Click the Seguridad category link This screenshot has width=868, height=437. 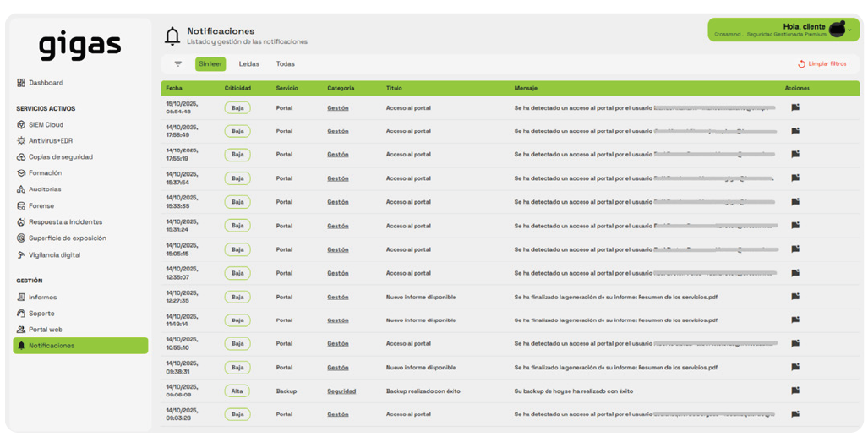point(341,391)
